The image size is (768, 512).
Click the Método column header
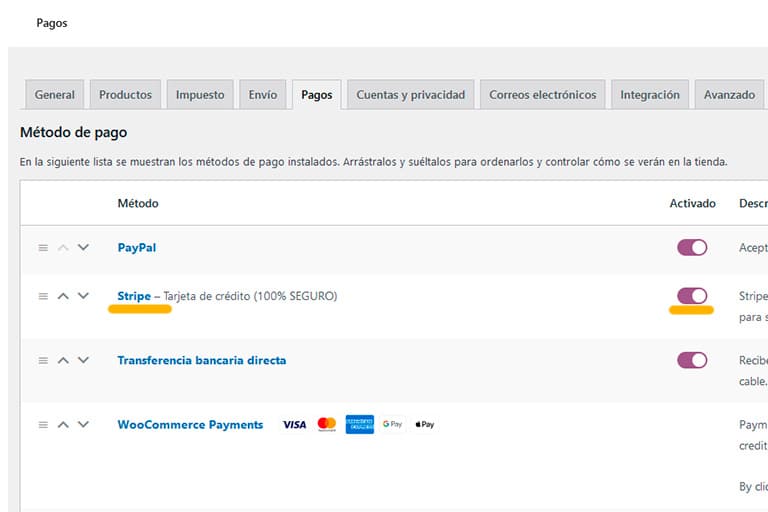pyautogui.click(x=138, y=203)
